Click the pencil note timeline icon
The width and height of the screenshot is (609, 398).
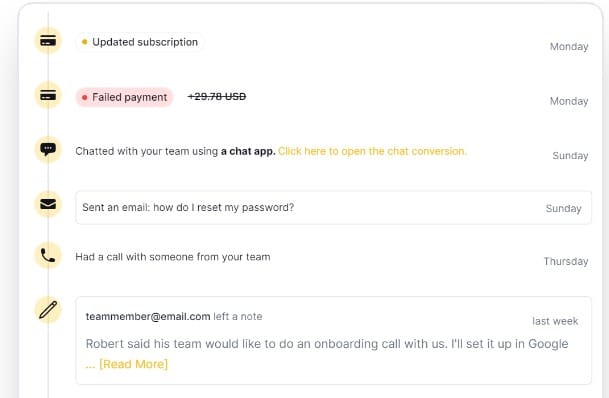click(48, 310)
